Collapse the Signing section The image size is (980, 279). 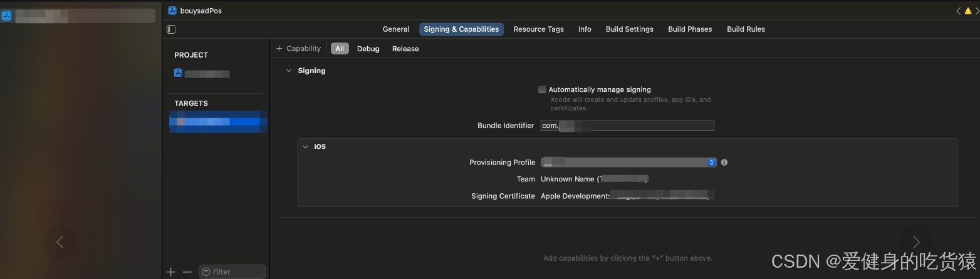pos(289,71)
